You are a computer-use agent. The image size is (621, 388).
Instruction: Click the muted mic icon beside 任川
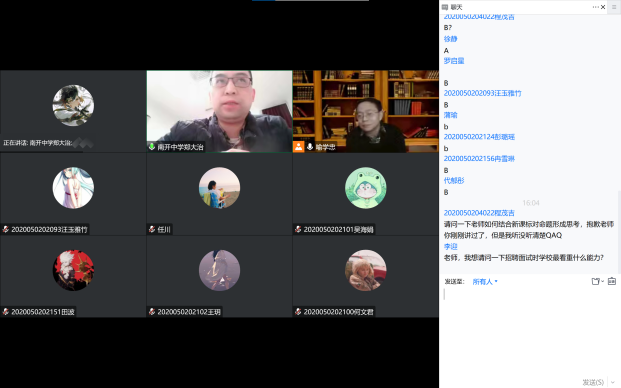[152, 229]
